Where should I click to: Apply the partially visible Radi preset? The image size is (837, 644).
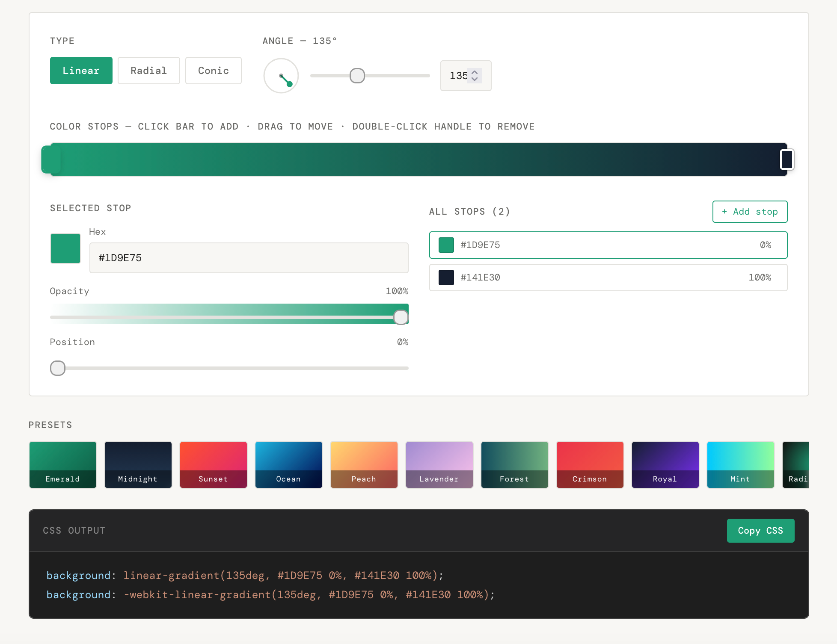coord(796,465)
